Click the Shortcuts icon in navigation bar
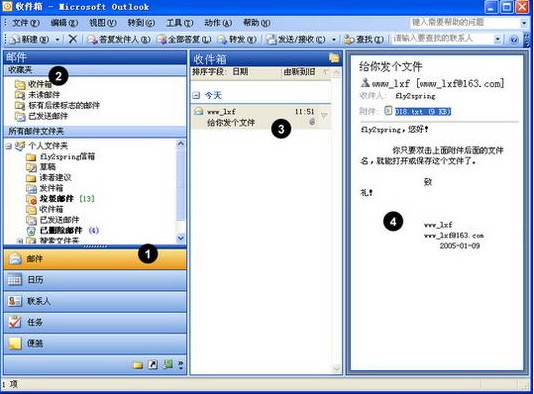 [153, 365]
